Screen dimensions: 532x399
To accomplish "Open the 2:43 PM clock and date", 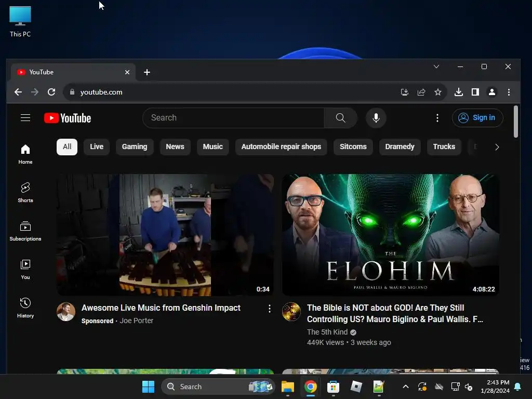I will [495, 387].
